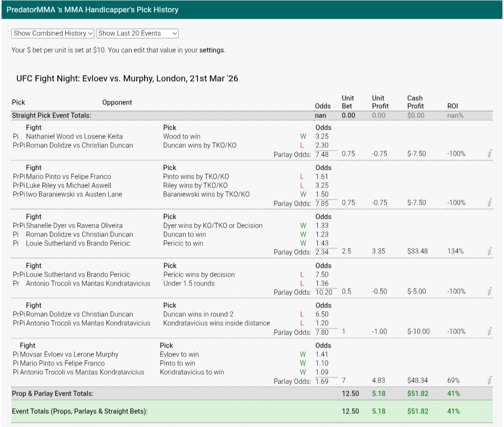Screen dimensions: 504x427
Task: Click the pick 'Duncan wins in round 2'
Action: coord(198,314)
